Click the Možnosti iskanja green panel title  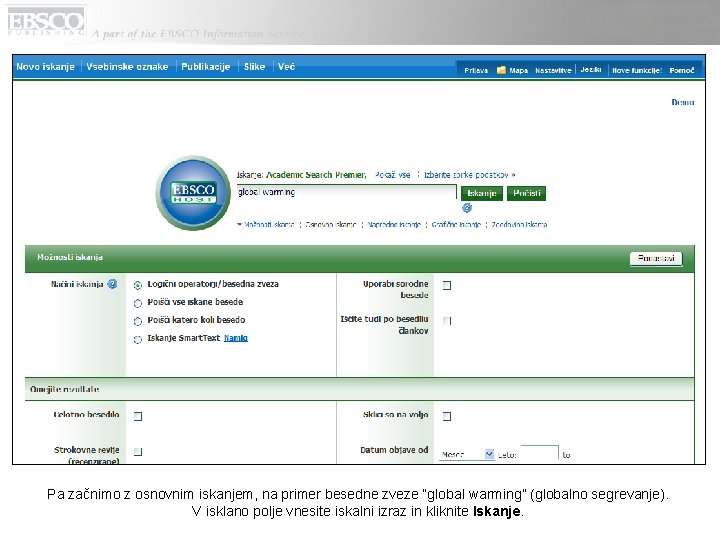point(70,257)
